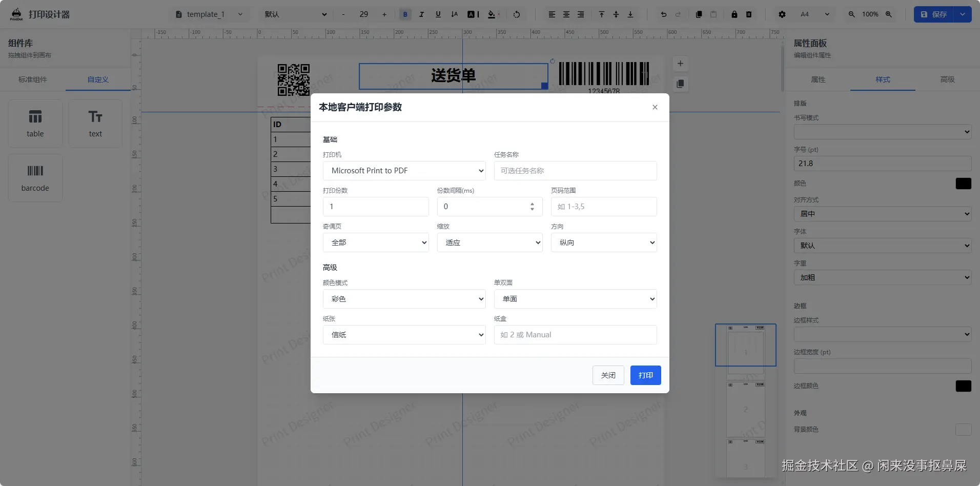Open the 字重 dropdown showing 加粗
Screen dimensions: 980x486
pyautogui.click(x=883, y=277)
